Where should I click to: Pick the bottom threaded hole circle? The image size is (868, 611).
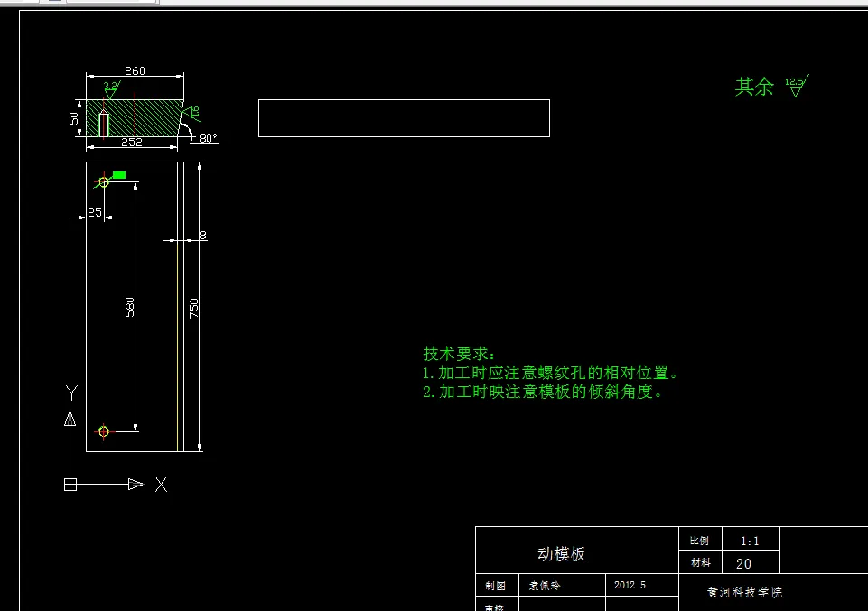pos(104,431)
